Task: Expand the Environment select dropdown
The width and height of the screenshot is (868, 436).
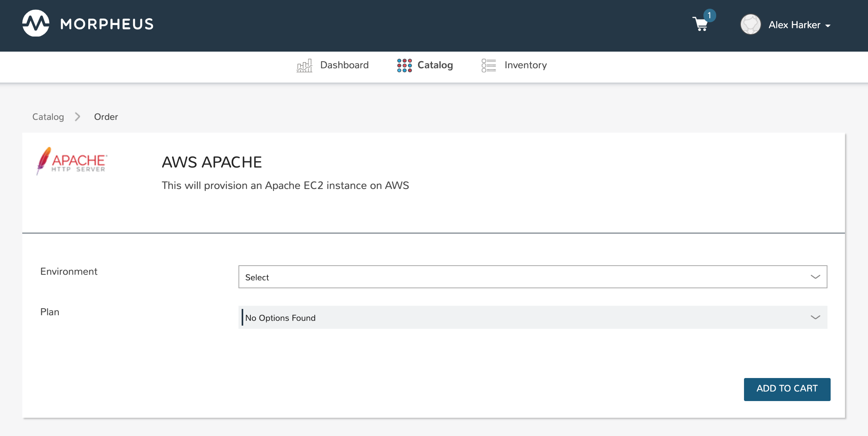Action: [533, 277]
